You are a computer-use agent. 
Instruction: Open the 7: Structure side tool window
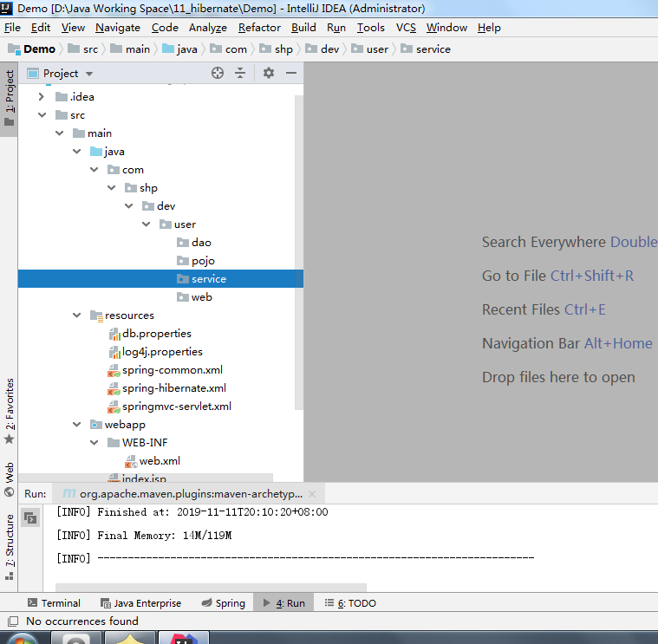pos(10,547)
